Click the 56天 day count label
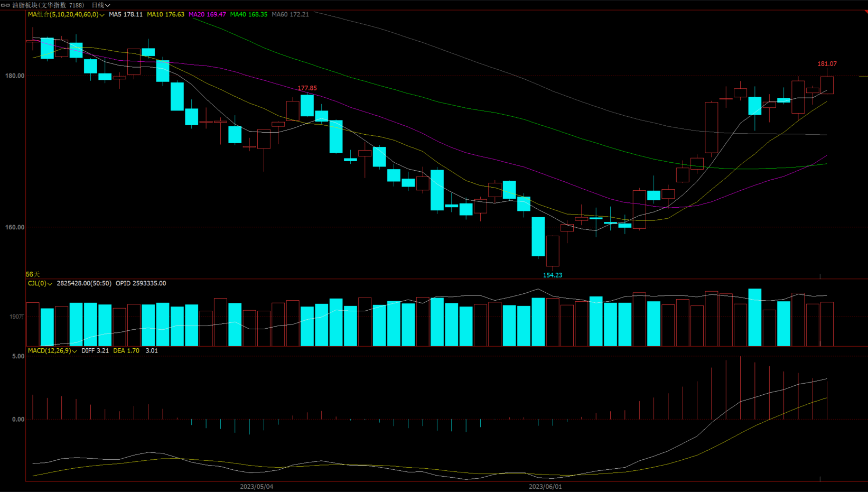The height and width of the screenshot is (492, 868). tap(33, 274)
